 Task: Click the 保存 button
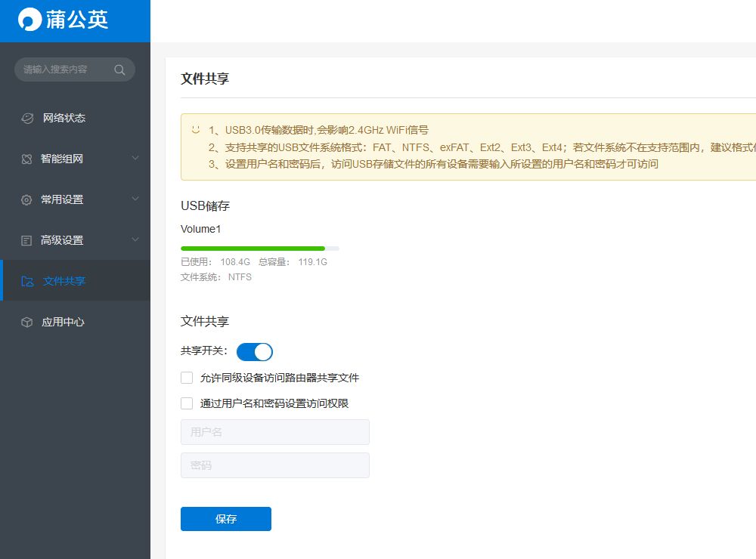[x=225, y=519]
